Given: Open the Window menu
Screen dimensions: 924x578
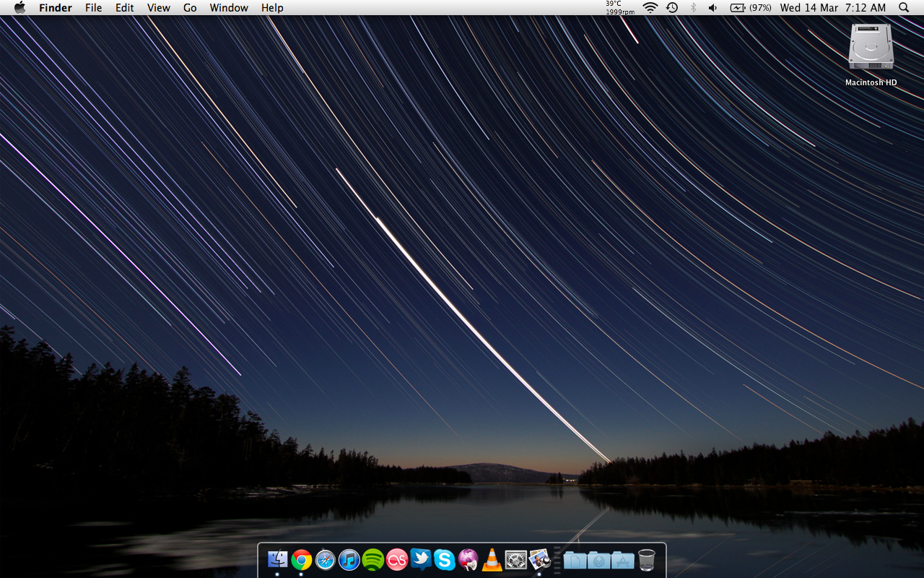Looking at the screenshot, I should point(229,8).
